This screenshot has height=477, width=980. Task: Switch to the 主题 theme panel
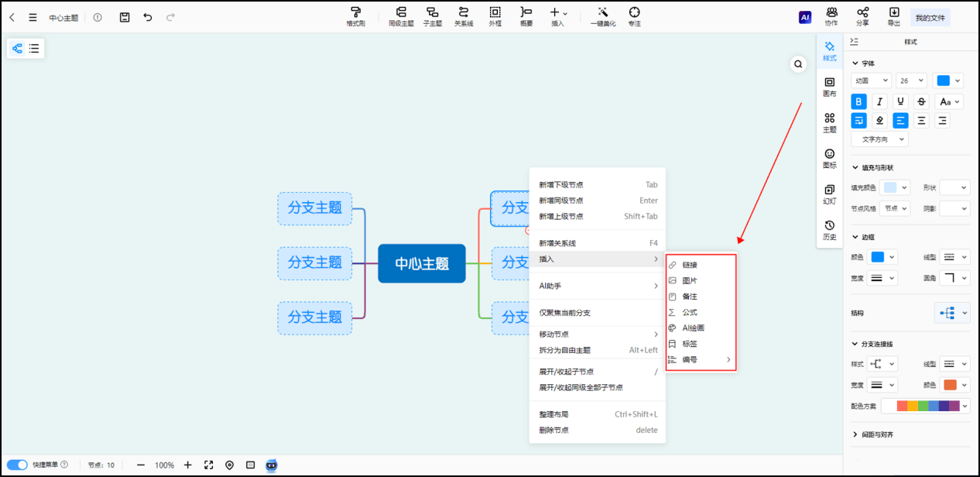click(x=829, y=122)
